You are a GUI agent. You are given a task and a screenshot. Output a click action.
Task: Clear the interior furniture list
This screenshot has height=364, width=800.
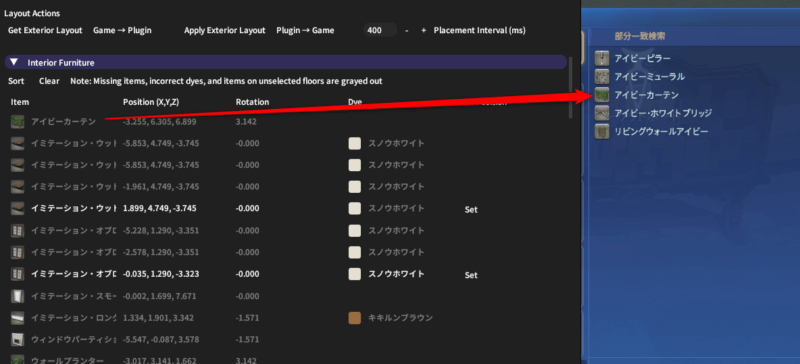point(49,81)
